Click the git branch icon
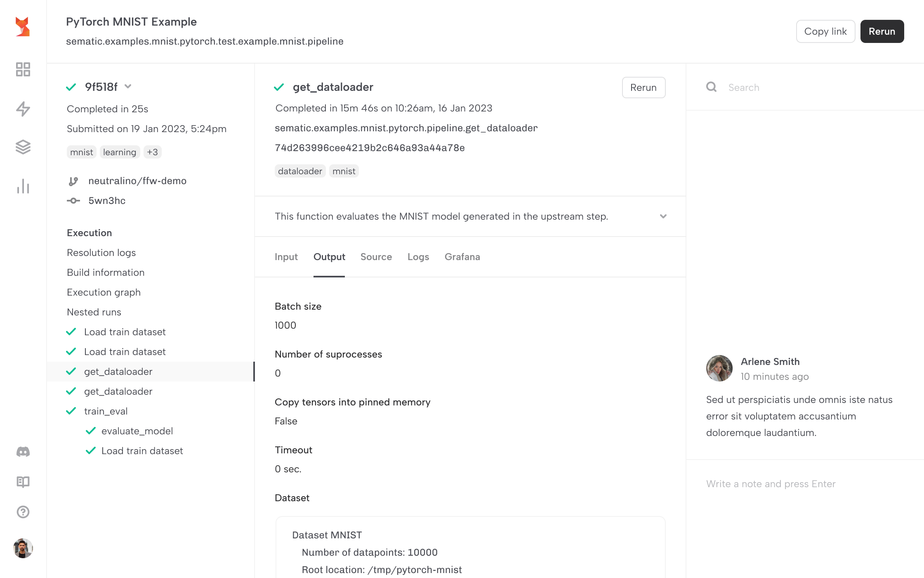924x578 pixels. [73, 181]
